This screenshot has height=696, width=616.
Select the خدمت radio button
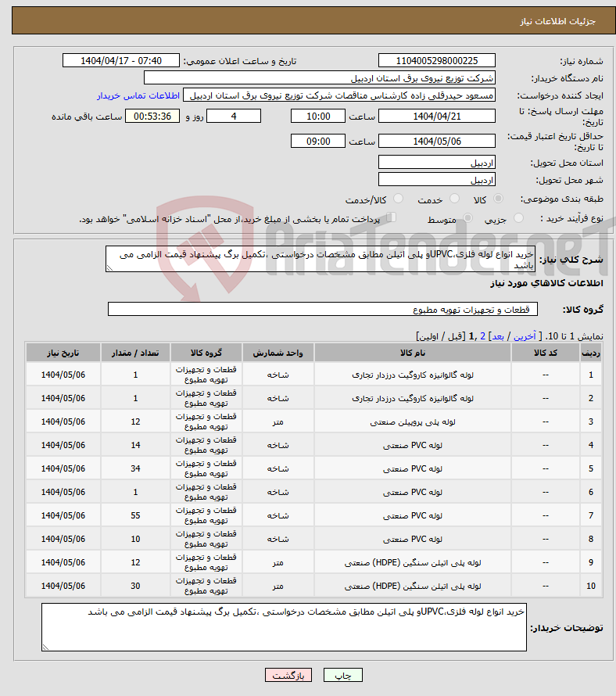pyautogui.click(x=454, y=199)
